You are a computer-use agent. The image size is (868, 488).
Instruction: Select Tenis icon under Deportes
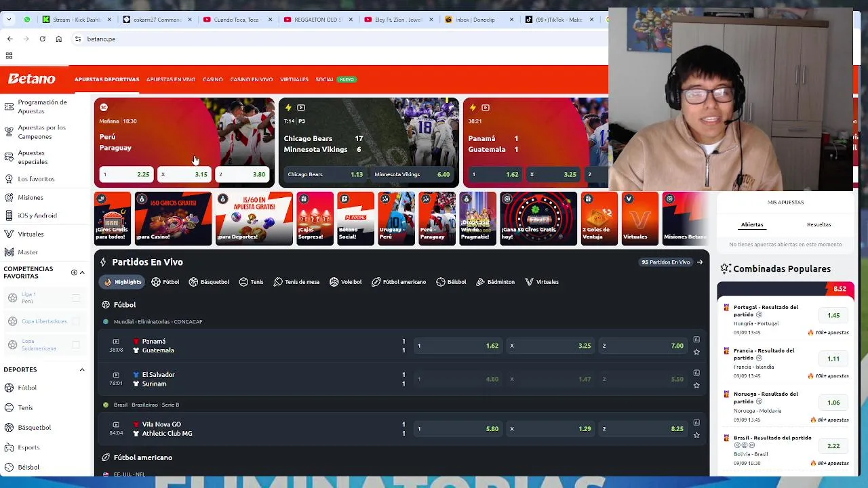click(x=9, y=407)
